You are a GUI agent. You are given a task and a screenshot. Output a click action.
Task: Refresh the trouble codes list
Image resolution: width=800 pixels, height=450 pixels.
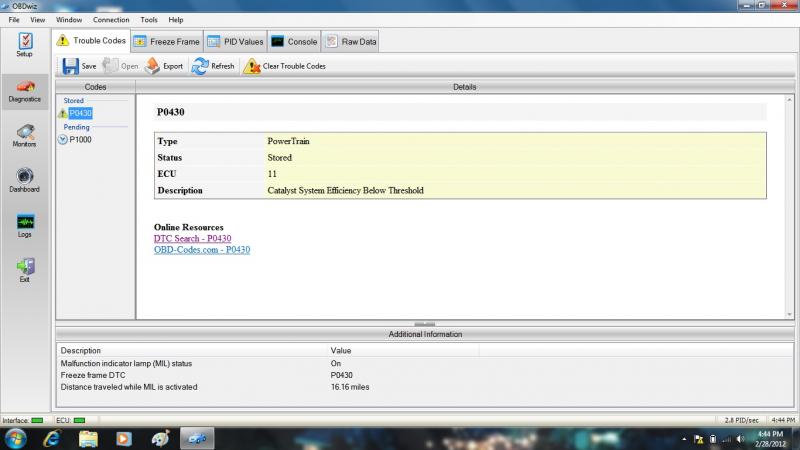[213, 66]
